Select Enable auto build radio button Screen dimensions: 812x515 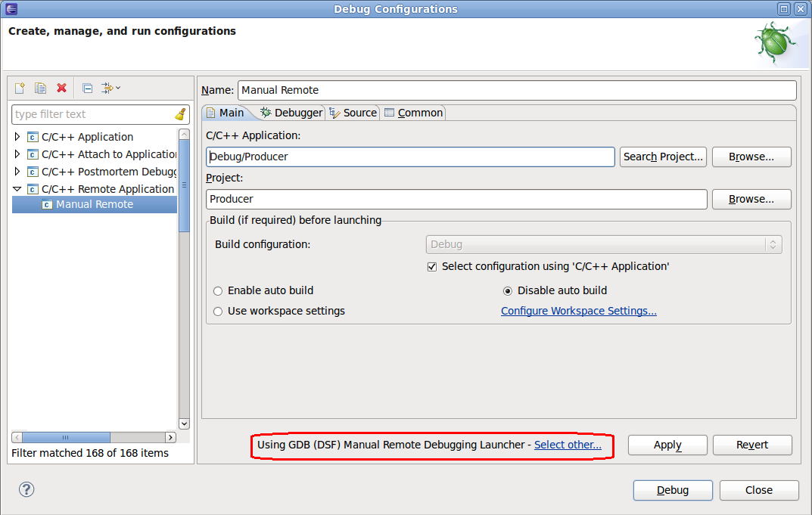click(218, 291)
